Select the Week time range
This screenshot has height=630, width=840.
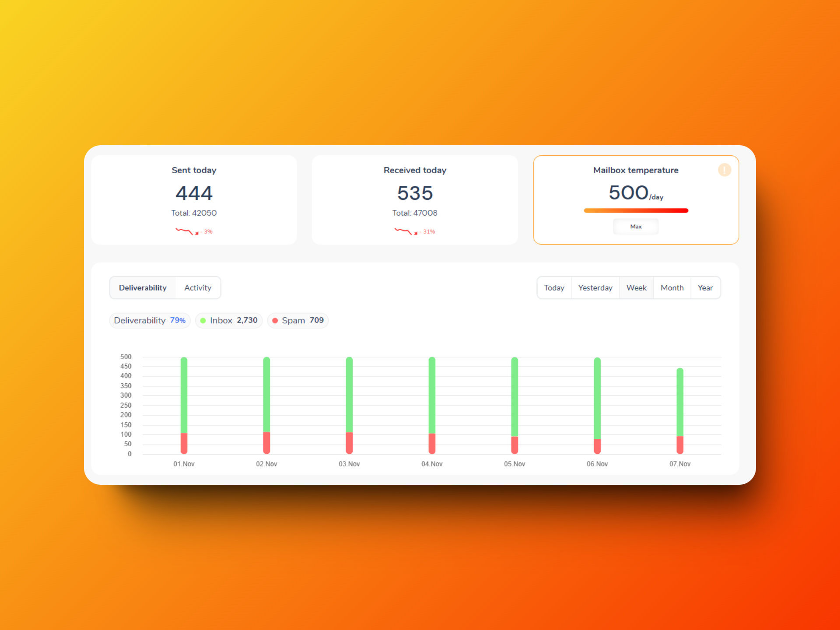(x=636, y=288)
